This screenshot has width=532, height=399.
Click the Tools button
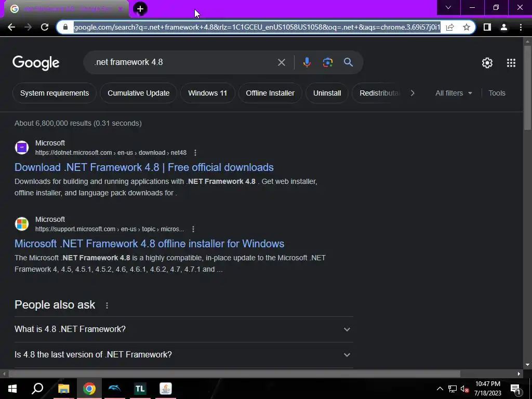click(x=497, y=93)
